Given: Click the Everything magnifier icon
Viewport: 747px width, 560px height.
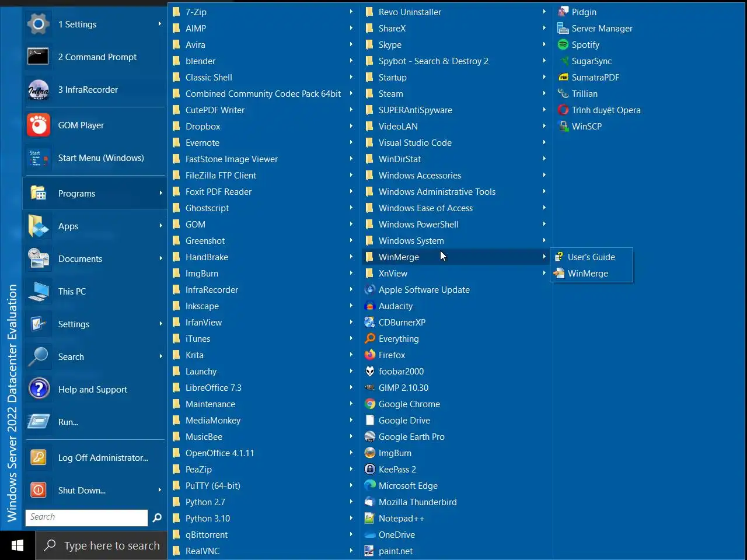Looking at the screenshot, I should (x=369, y=338).
